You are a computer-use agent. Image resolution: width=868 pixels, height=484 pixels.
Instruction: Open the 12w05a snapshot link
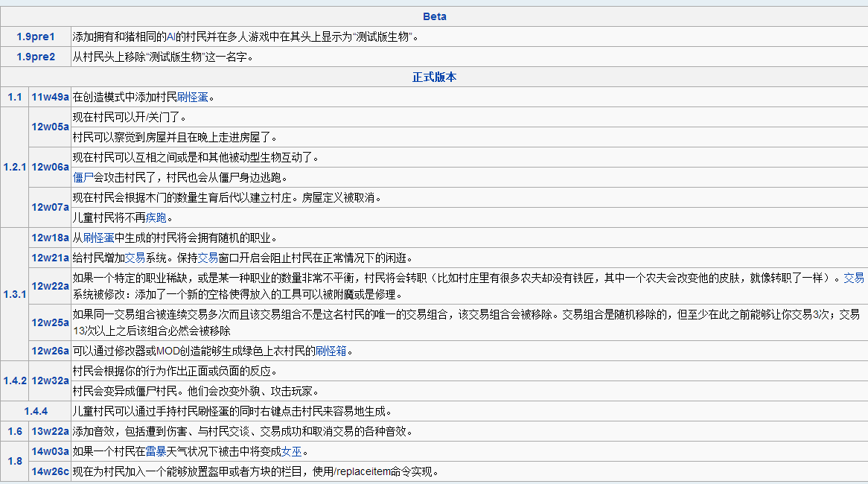point(50,127)
